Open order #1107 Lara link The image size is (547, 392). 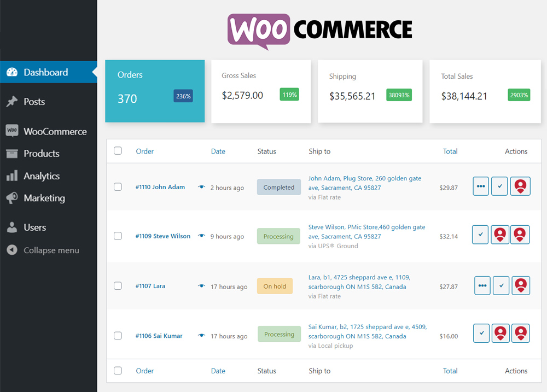click(150, 286)
